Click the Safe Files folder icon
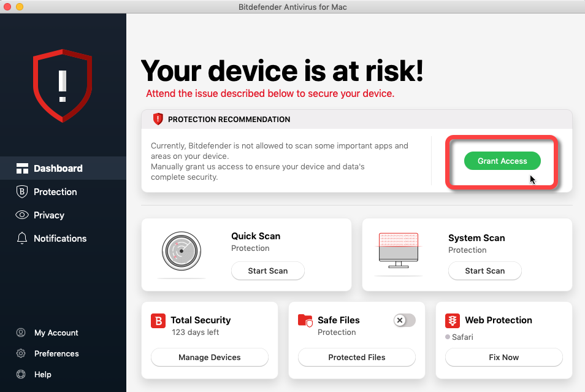This screenshot has height=392, width=585. pyautogui.click(x=305, y=321)
